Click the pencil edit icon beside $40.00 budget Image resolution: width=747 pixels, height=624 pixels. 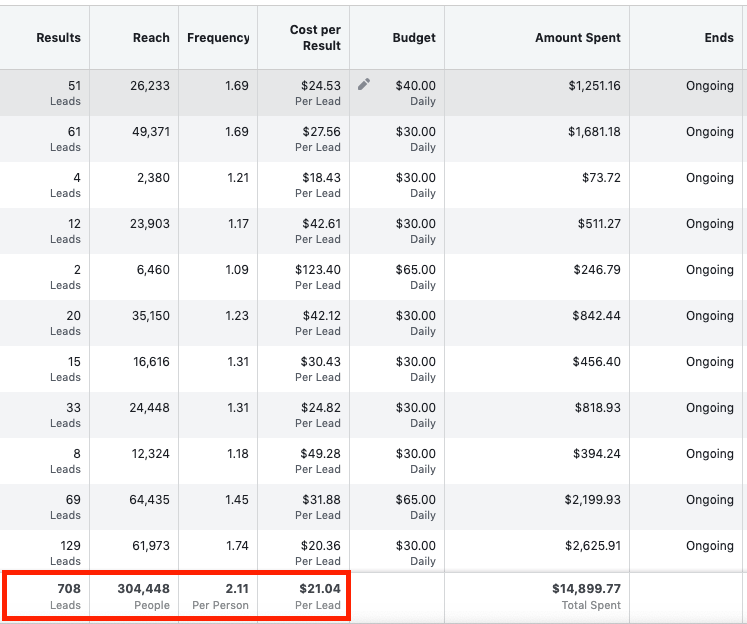pos(364,84)
